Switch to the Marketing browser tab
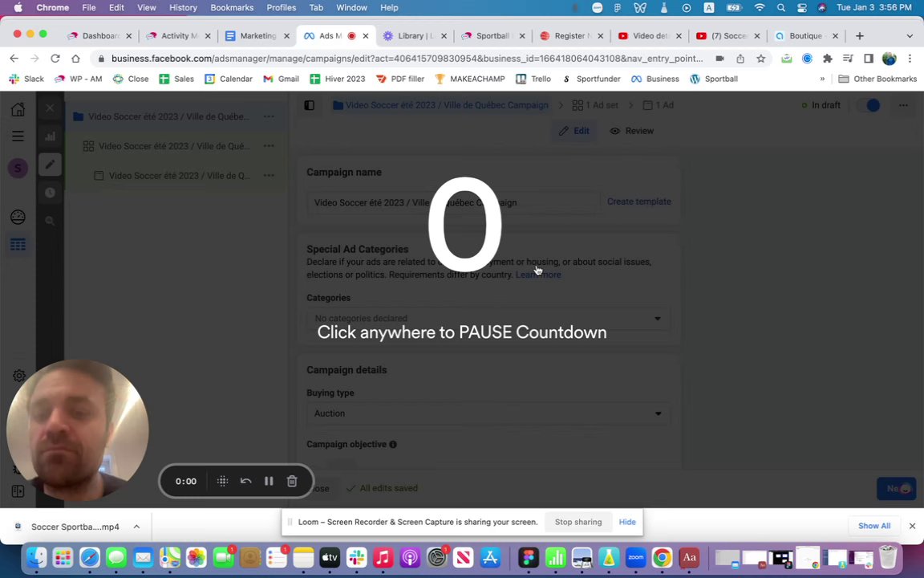Screen dimensions: 924x578 tap(257, 36)
